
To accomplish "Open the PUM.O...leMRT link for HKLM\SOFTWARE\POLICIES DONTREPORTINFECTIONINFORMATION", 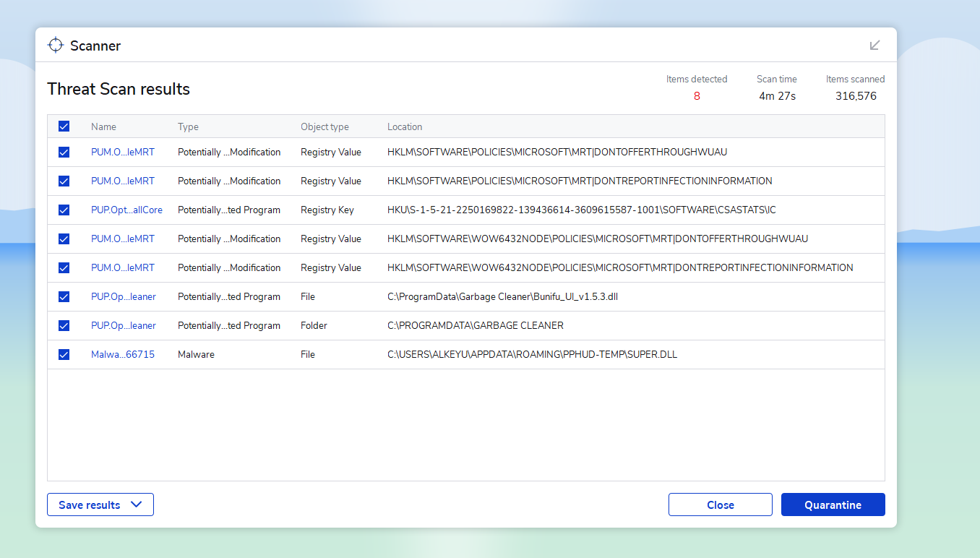I will 123,181.
